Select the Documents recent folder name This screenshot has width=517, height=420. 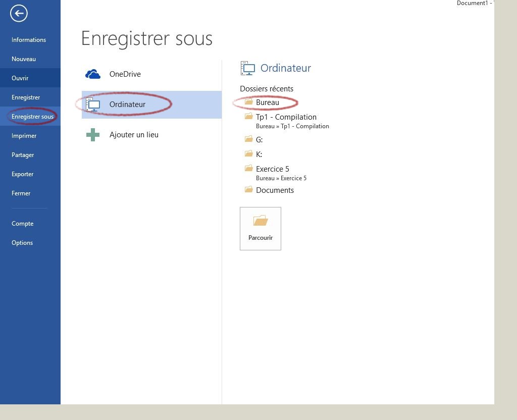(275, 190)
